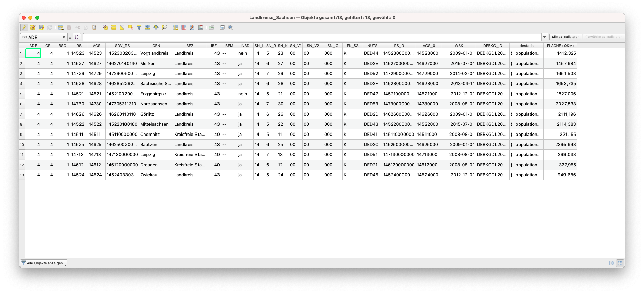Add a new feature to the table
The image size is (644, 293).
[61, 27]
